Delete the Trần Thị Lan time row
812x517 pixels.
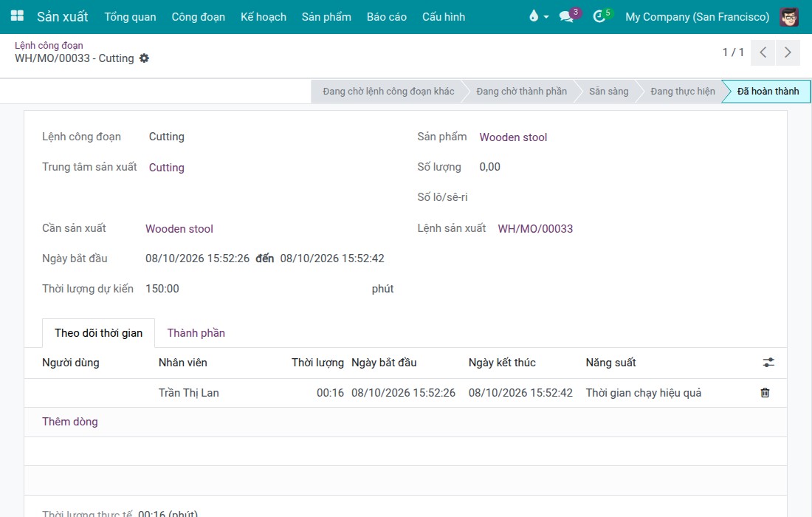pos(765,393)
